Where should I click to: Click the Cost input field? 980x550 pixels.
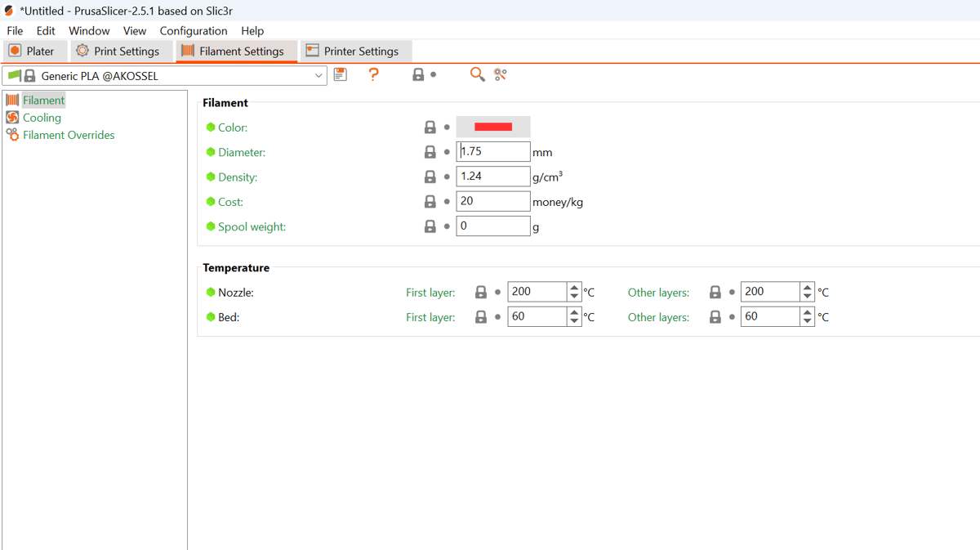[493, 201]
